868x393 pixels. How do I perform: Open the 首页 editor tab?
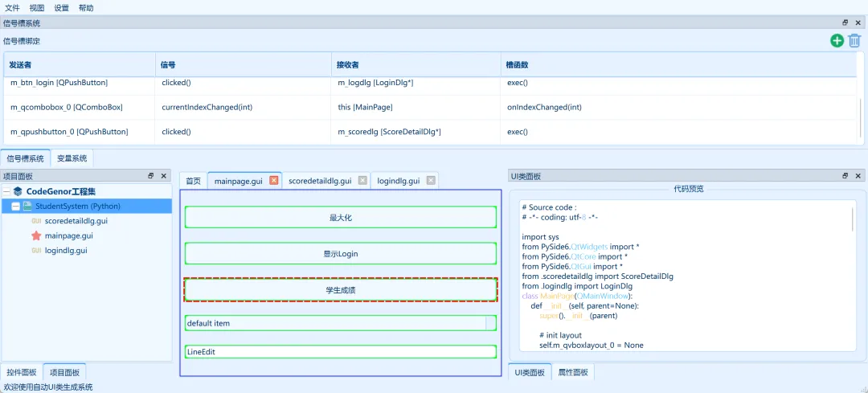(193, 181)
